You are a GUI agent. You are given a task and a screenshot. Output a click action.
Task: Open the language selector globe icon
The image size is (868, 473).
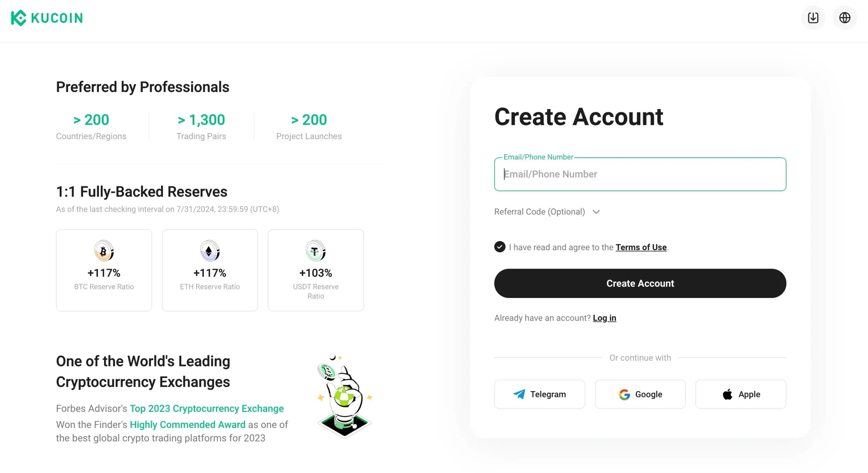(x=845, y=18)
